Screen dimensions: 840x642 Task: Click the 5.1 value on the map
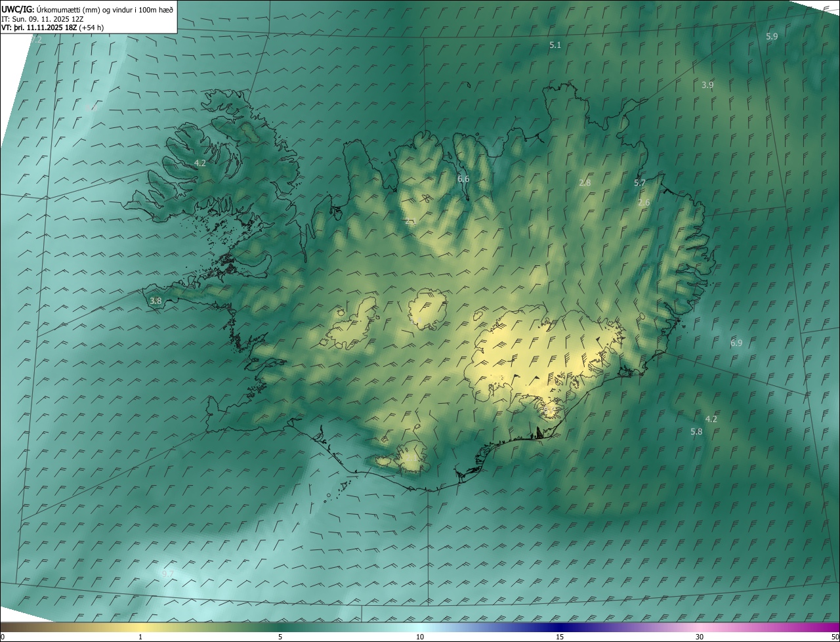coord(555,45)
